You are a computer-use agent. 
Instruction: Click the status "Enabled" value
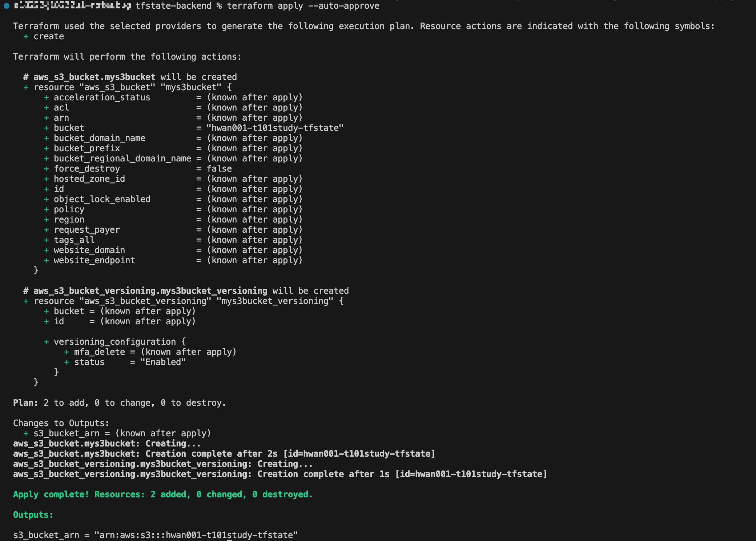[x=163, y=362]
